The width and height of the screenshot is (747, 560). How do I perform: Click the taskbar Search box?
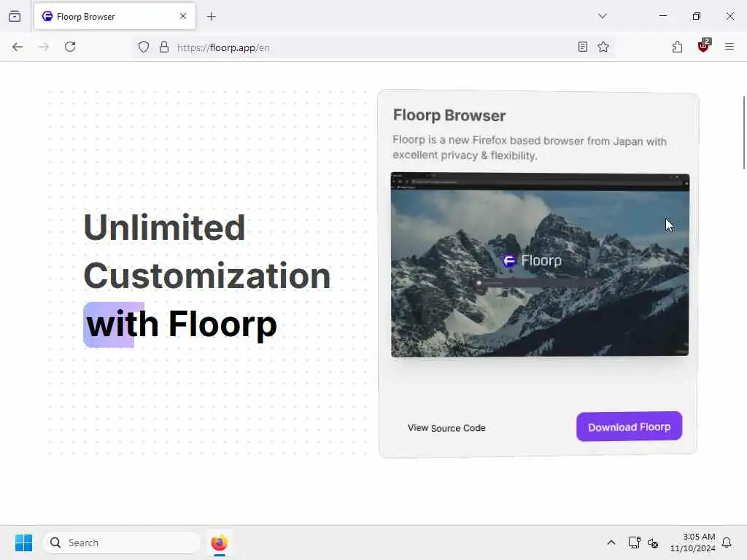[122, 542]
